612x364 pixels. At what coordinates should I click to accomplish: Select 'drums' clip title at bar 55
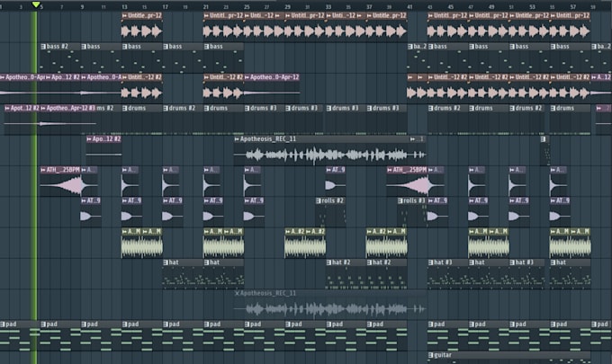click(x=565, y=109)
